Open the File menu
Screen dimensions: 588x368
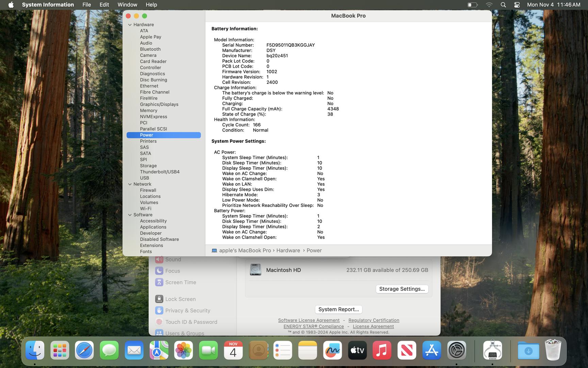point(86,5)
